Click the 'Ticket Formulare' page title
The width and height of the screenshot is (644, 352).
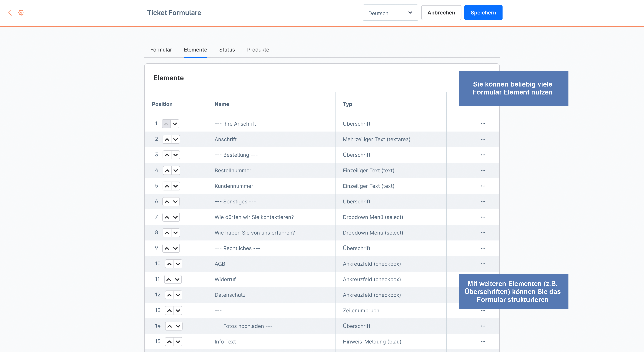click(174, 13)
